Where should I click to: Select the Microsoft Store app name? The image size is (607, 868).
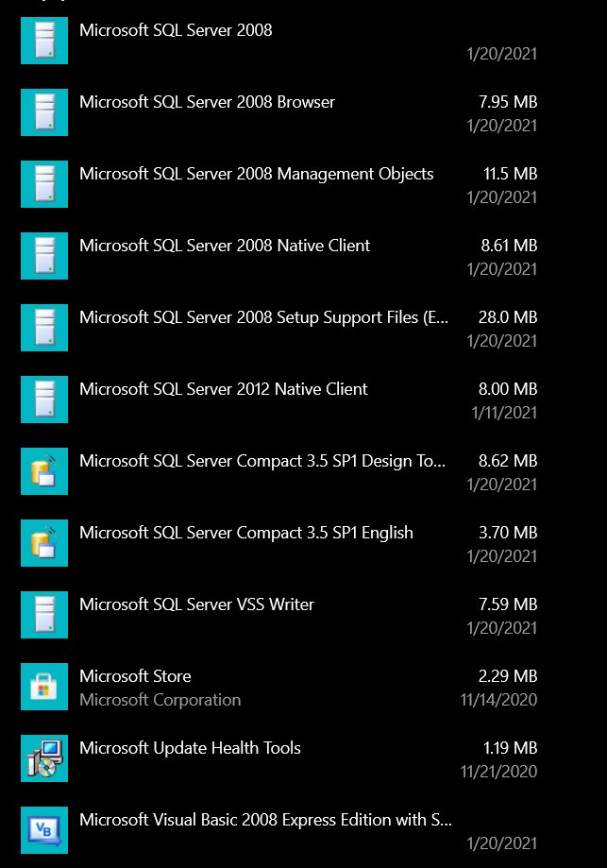point(136,676)
